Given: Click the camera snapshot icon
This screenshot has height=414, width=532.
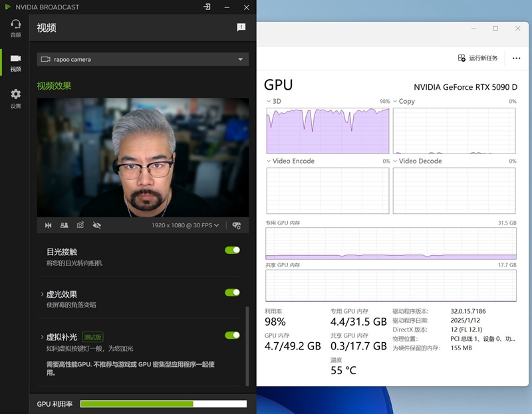Looking at the screenshot, I should coord(80,225).
